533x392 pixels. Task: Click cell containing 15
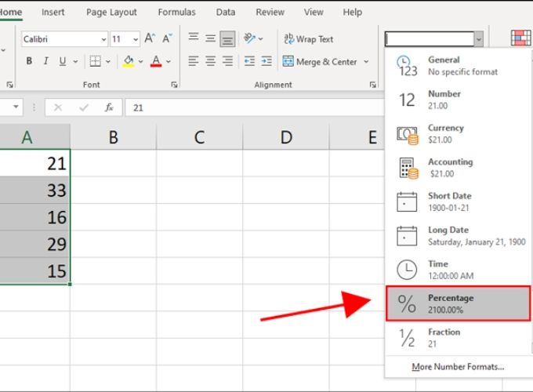click(35, 271)
